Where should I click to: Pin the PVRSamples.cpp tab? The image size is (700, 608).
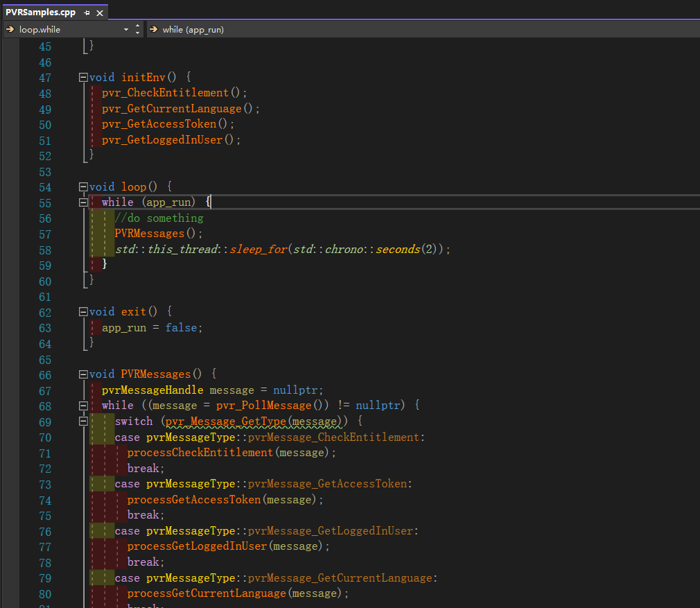point(87,13)
